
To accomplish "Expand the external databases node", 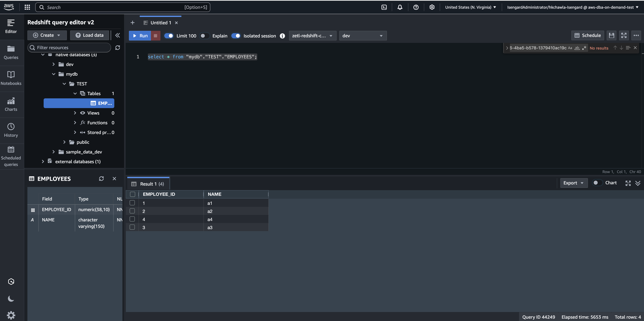I will [43, 161].
